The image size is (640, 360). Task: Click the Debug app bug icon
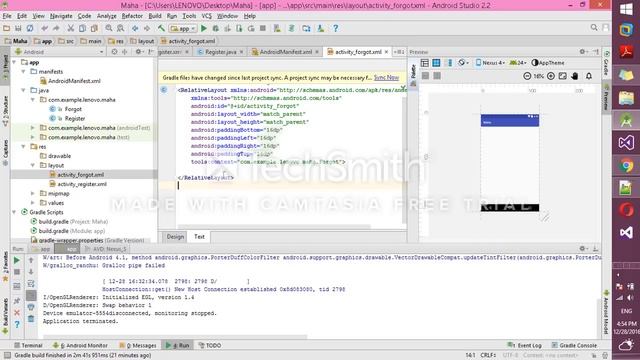click(216, 28)
